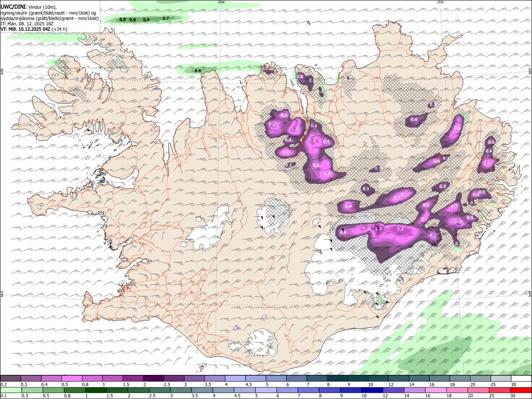Click the '1.9' snowfall value on the map
The width and height of the screenshot is (532, 399).
point(378,229)
